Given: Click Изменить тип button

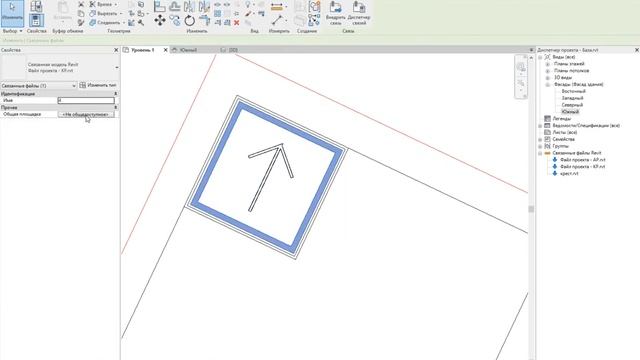Looking at the screenshot, I should tap(98, 85).
